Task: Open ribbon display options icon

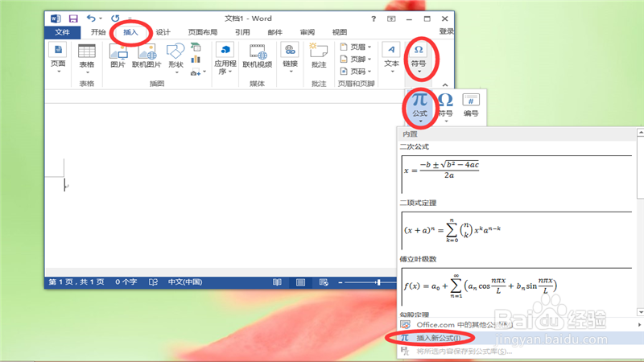Action: click(x=391, y=19)
